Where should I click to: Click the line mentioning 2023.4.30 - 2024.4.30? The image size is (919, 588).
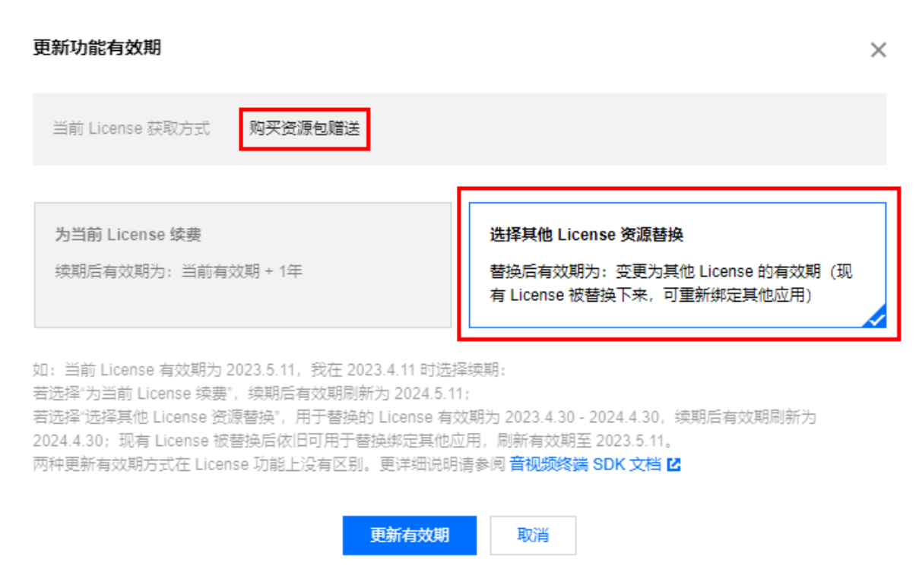pos(424,417)
